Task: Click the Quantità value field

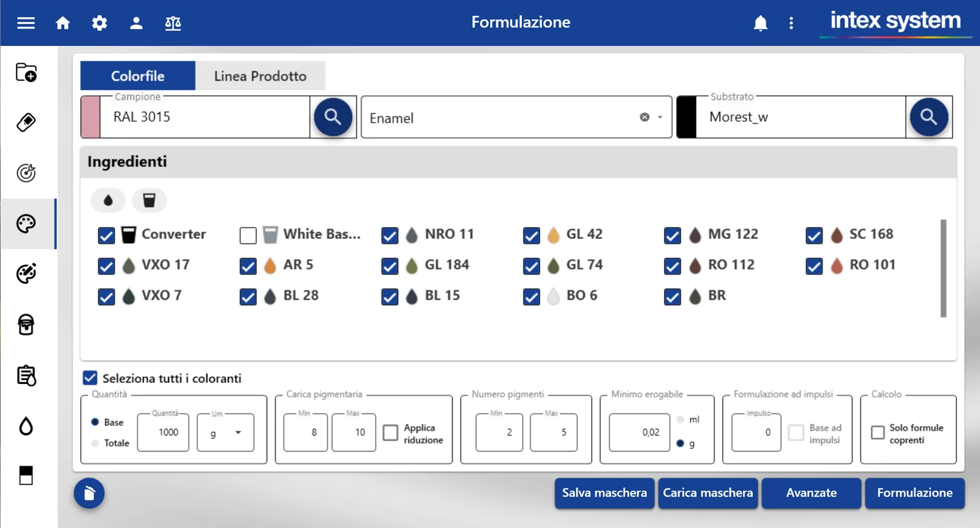Action: [163, 432]
